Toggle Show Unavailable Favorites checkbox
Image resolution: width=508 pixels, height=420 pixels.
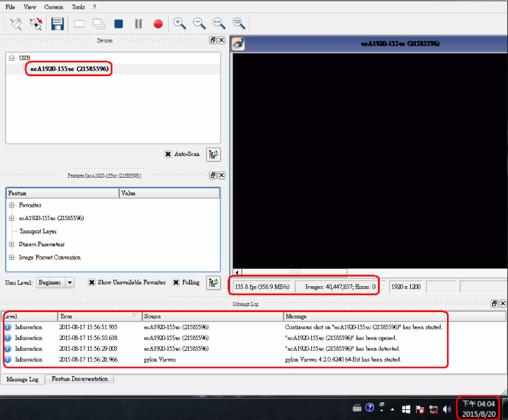[91, 282]
